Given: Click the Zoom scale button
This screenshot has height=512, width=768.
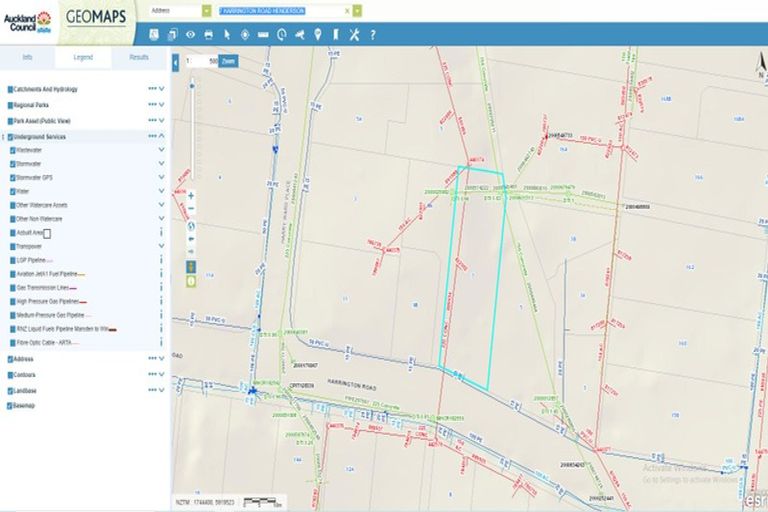Looking at the screenshot, I should [228, 60].
